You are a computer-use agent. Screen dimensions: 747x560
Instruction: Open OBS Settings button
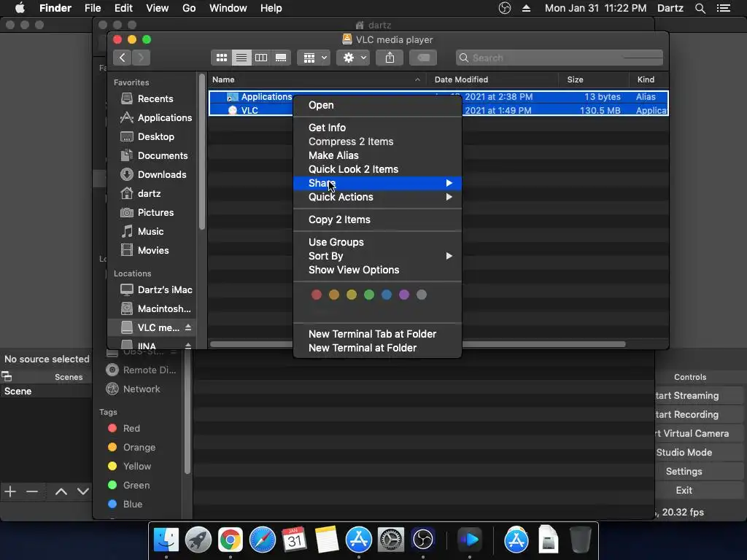(x=698, y=472)
